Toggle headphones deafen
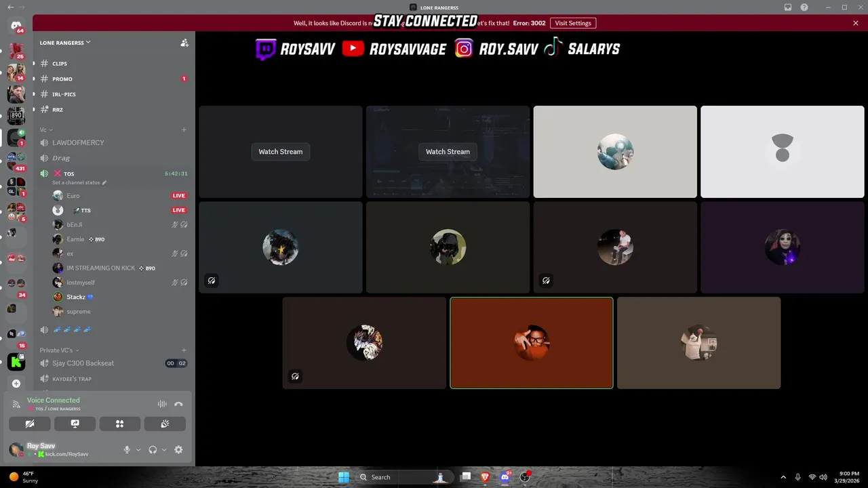Image resolution: width=868 pixels, height=488 pixels. pos(153,449)
